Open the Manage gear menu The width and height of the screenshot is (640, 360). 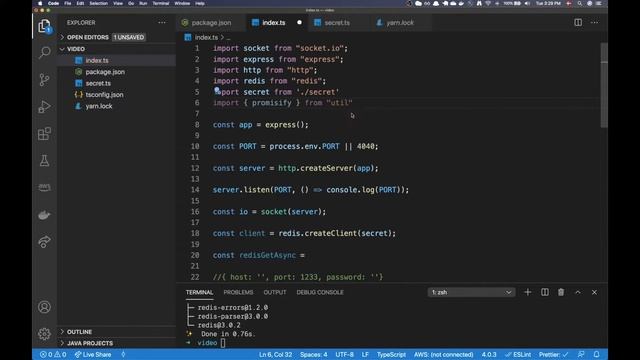point(44,334)
